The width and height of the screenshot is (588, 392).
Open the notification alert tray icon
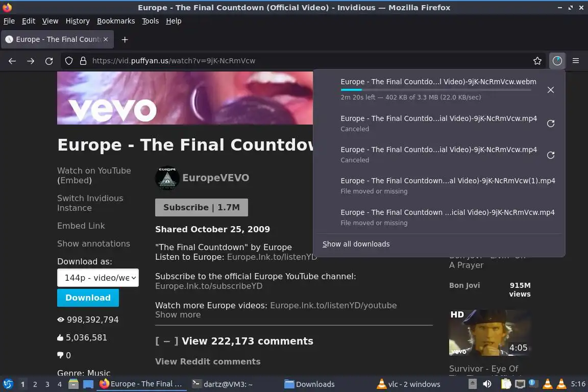pyautogui.click(x=533, y=383)
